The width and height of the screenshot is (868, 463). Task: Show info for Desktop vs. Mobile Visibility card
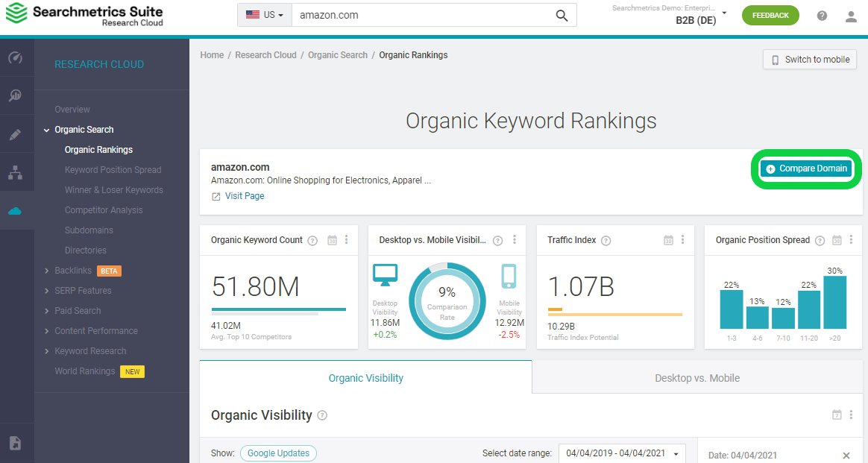point(497,241)
